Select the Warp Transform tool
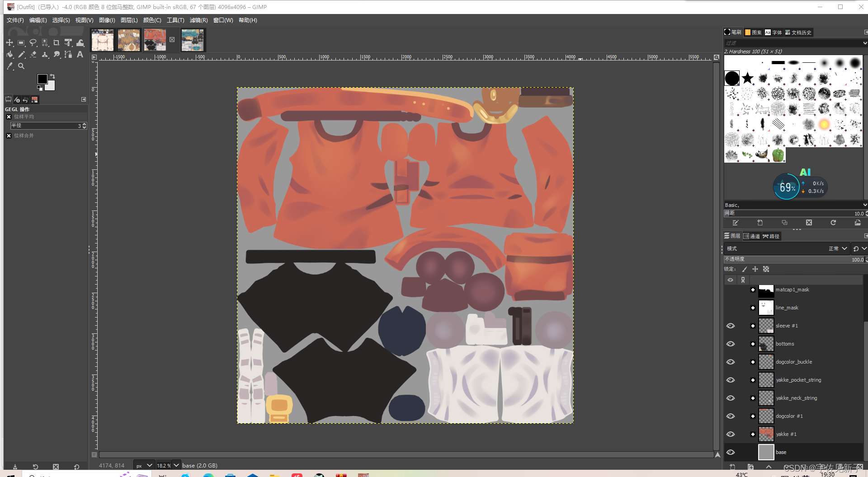Screen dimensions: 868x477 coord(80,42)
